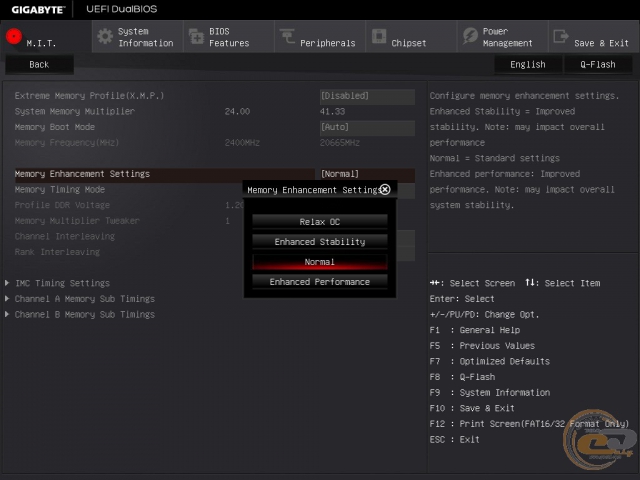Viewport: 640px width, 480px height.
Task: Expand IMC Timing Settings submenu
Action: (62, 283)
